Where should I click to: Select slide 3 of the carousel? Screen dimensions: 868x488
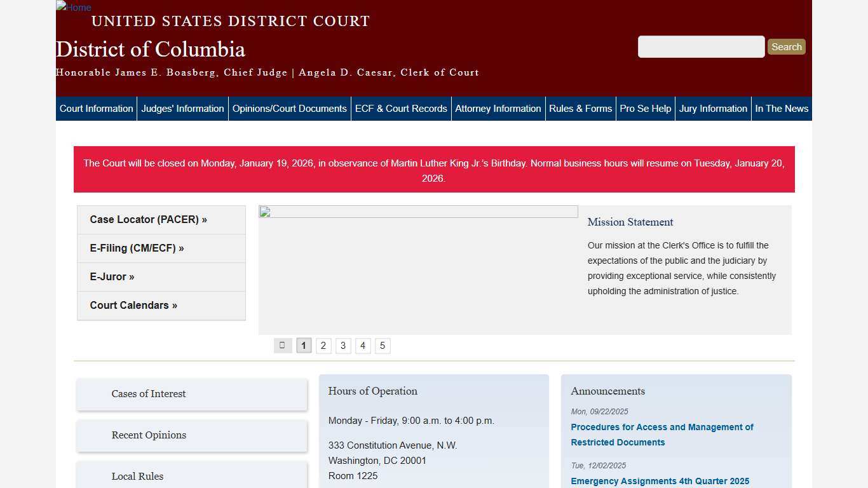(x=343, y=345)
